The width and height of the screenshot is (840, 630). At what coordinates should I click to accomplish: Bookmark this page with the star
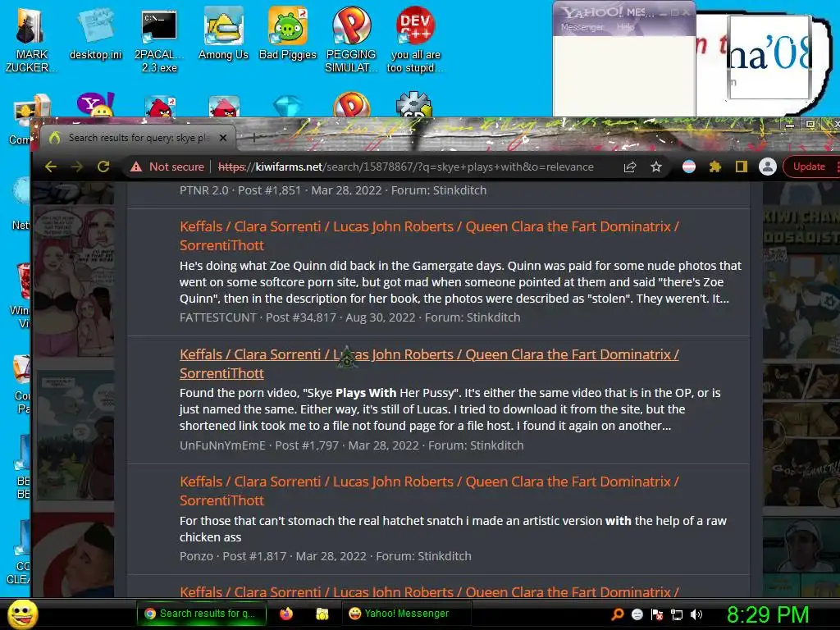656,167
